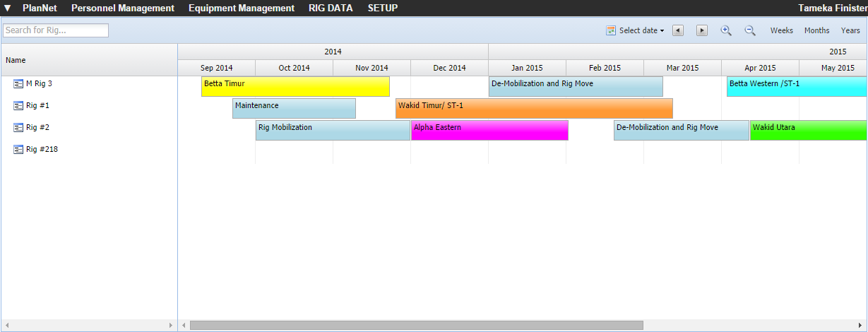Image resolution: width=868 pixels, height=332 pixels.
Task: Click the Rig #2 row icon
Action: (19, 128)
